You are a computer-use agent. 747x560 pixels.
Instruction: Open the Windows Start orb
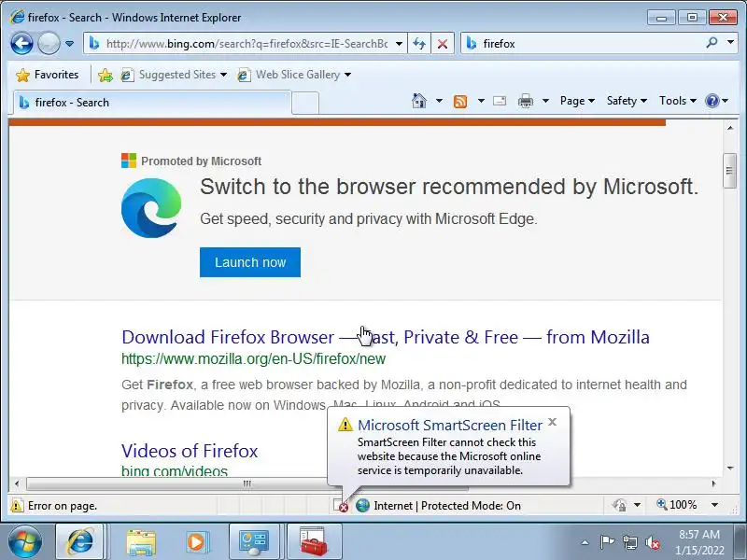tap(25, 542)
